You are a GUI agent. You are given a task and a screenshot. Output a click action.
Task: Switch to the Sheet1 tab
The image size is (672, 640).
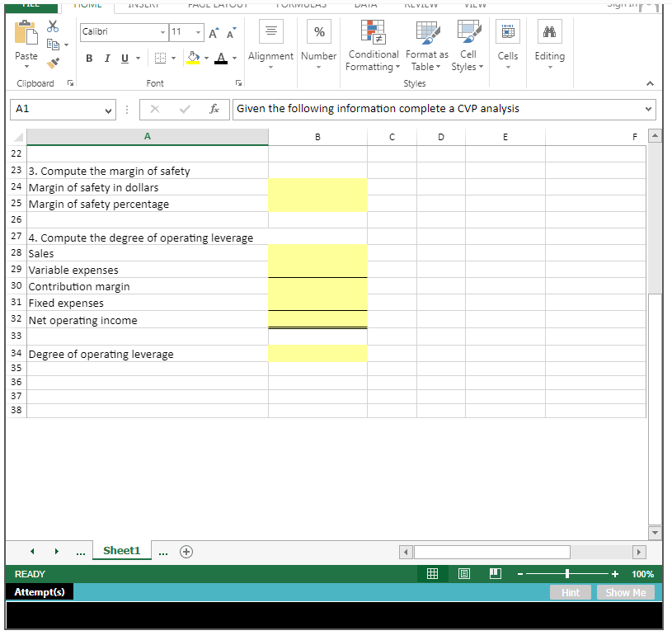pyautogui.click(x=121, y=550)
